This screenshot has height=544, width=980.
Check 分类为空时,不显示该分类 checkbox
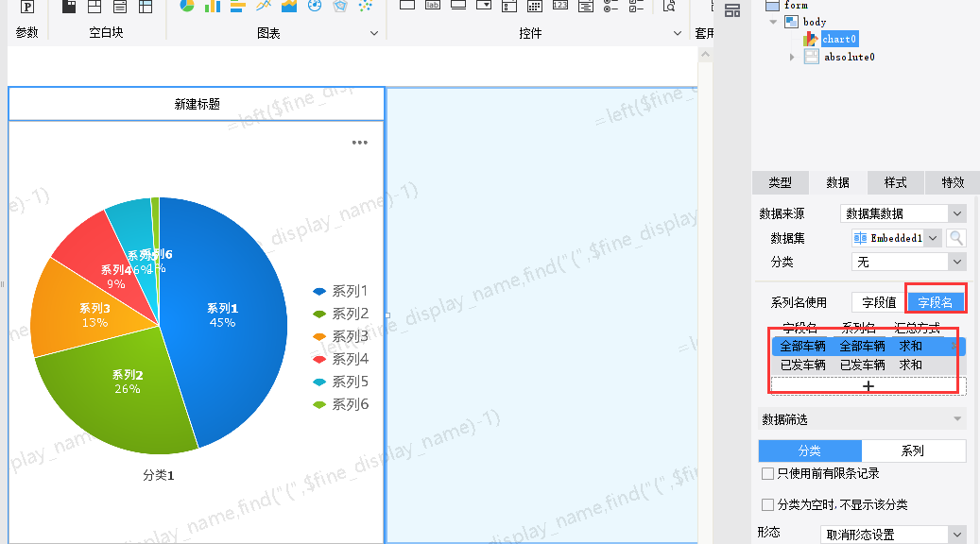click(768, 504)
